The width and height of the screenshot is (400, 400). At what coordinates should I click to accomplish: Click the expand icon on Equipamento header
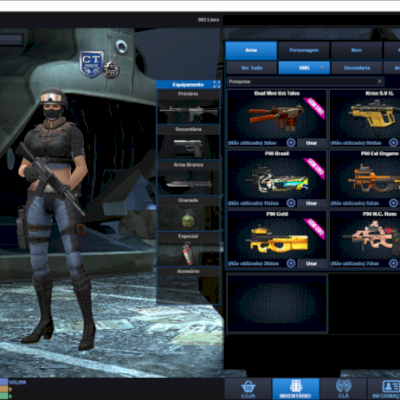tap(217, 84)
